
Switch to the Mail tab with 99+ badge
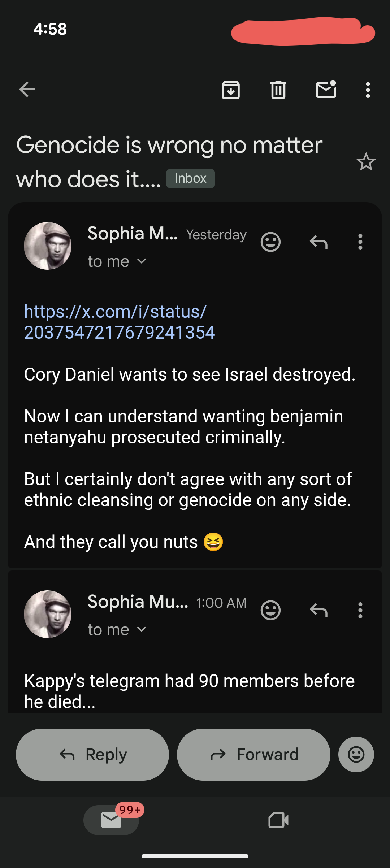(x=111, y=820)
